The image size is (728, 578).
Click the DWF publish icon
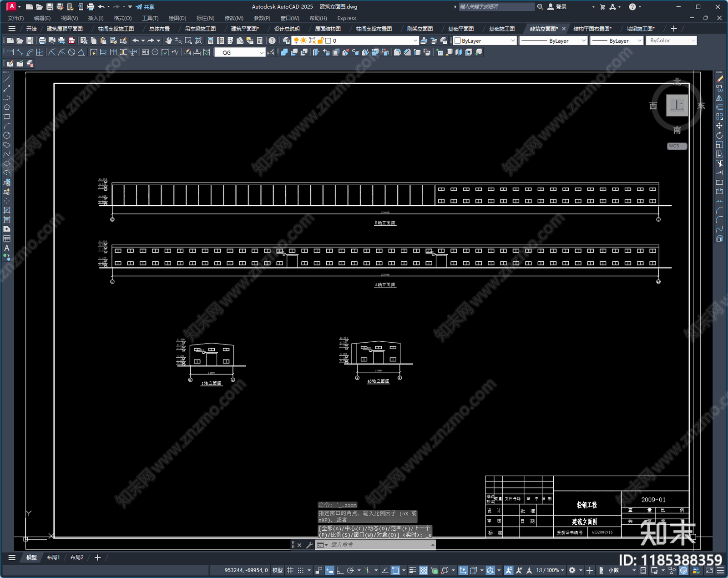[x=72, y=41]
